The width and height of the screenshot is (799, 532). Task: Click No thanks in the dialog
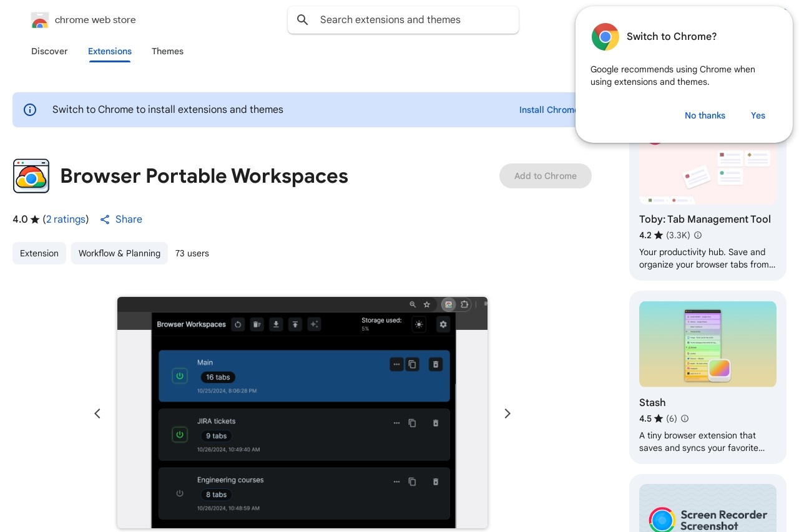pos(705,115)
